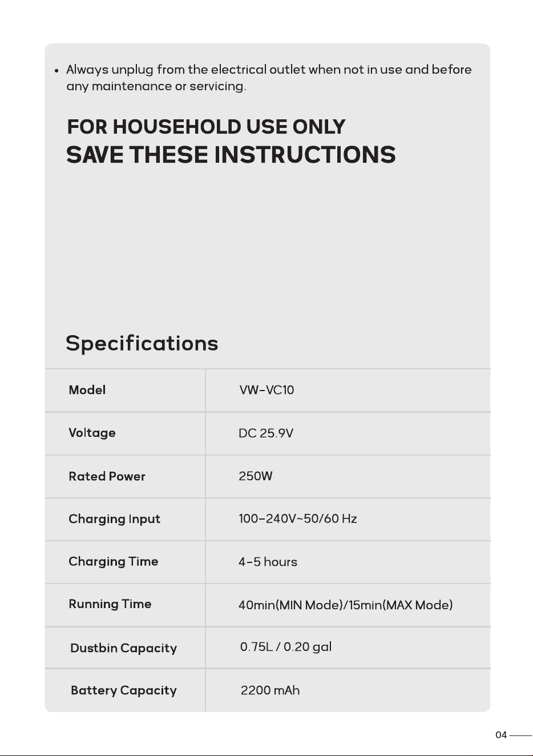Select the '2200 mAh' battery value
The height and width of the screenshot is (756, 533).
[270, 690]
